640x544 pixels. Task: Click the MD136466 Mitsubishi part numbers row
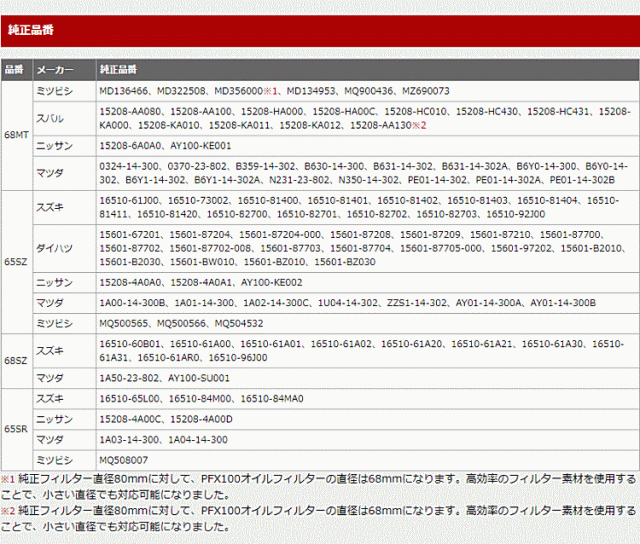pyautogui.click(x=368, y=91)
